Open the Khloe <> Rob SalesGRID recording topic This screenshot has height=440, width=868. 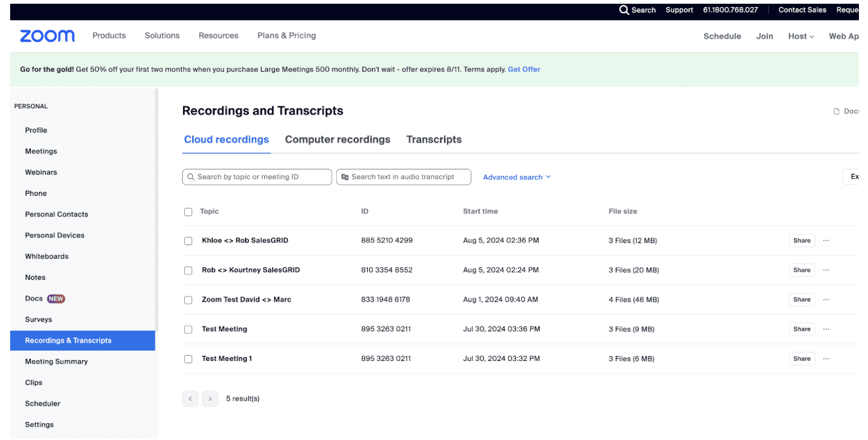point(245,241)
